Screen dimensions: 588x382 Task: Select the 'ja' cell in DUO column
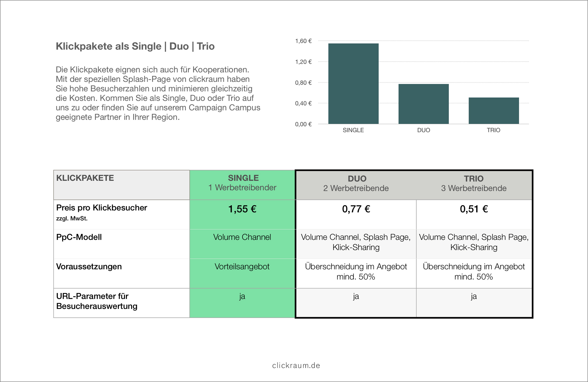pyautogui.click(x=356, y=303)
